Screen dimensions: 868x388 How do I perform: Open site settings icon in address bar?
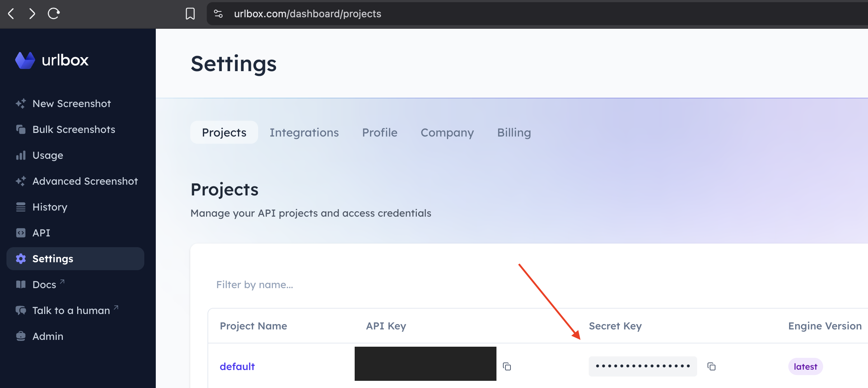218,14
